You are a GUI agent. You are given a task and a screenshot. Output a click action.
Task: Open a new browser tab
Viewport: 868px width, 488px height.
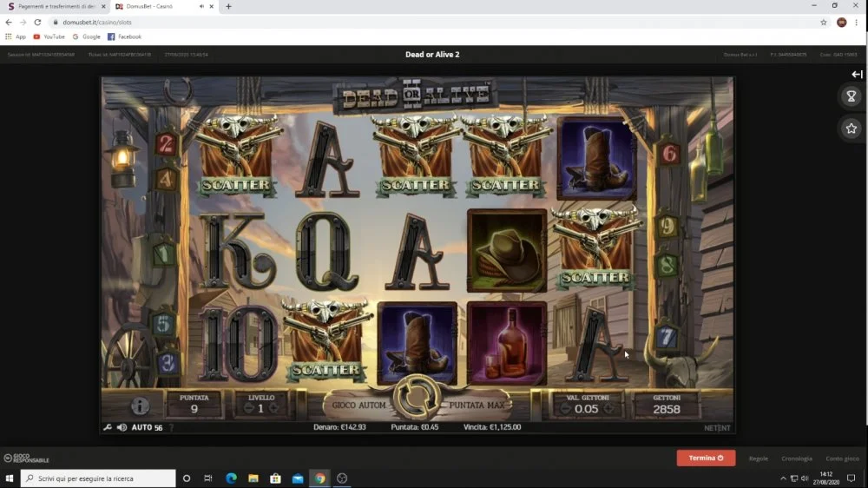click(x=228, y=7)
